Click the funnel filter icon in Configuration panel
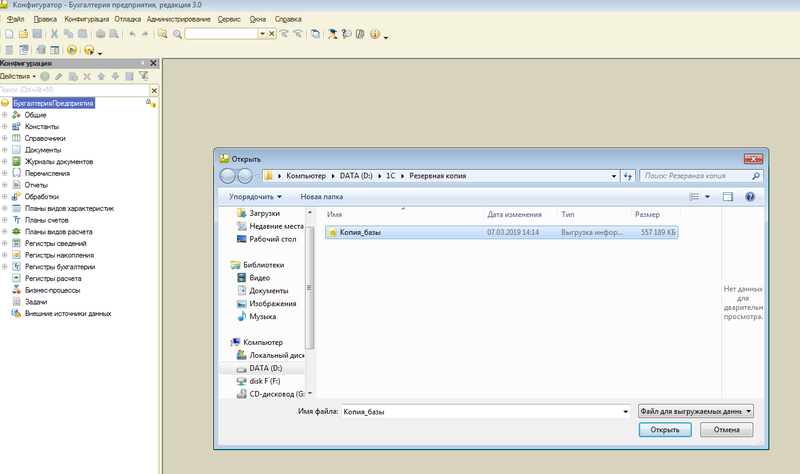800x474 pixels. coord(144,76)
